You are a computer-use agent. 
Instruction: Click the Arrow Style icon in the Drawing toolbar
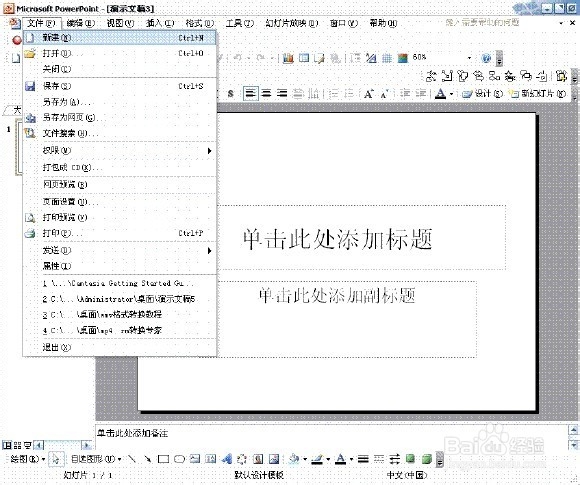(x=395, y=459)
